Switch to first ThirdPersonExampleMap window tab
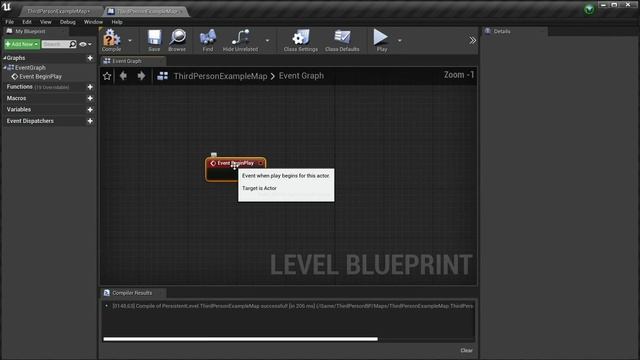This screenshot has height=360, width=640. click(x=58, y=11)
